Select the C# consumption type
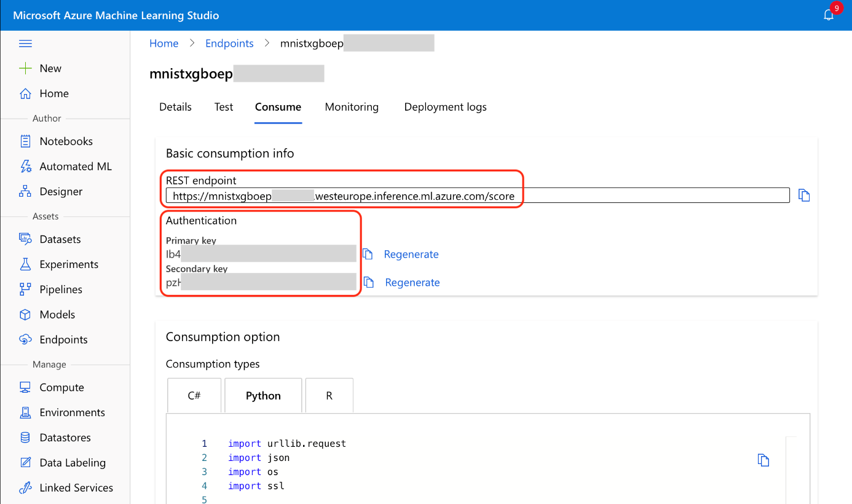852x504 pixels. (194, 395)
